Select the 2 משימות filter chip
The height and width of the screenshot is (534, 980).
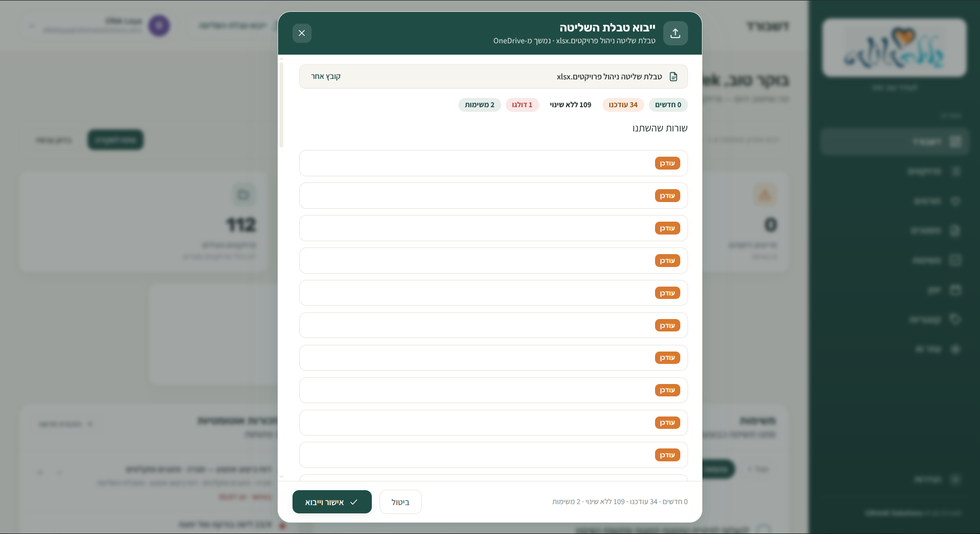click(x=479, y=105)
